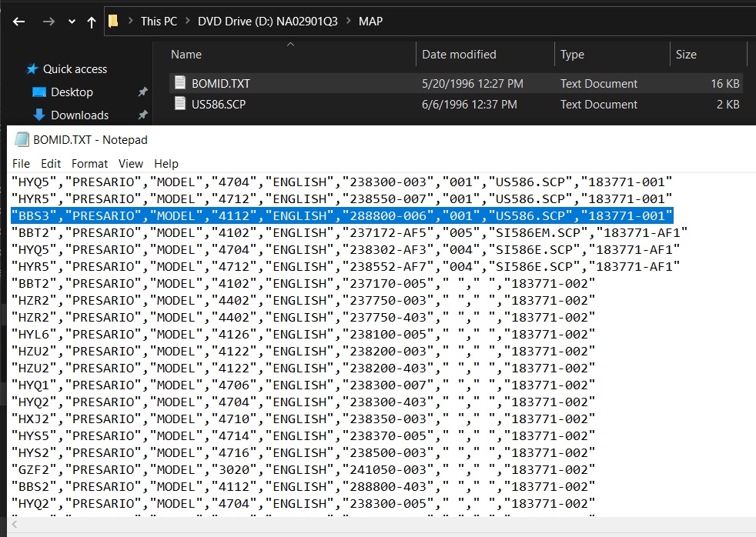Go up one folder level
The height and width of the screenshot is (537, 756).
92,22
